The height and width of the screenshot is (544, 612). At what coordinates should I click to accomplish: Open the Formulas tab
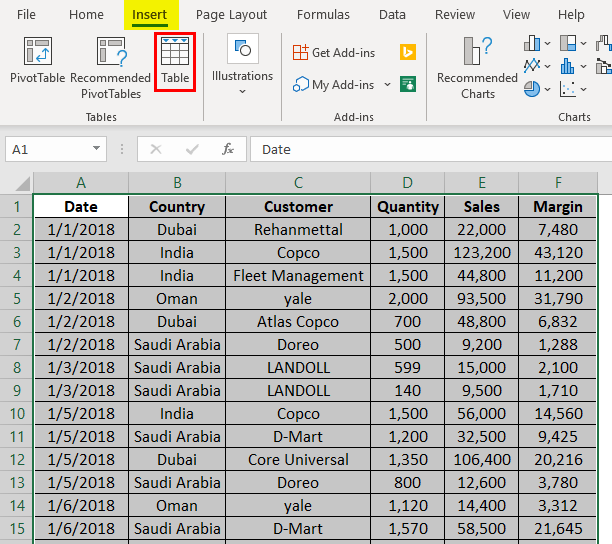[323, 15]
